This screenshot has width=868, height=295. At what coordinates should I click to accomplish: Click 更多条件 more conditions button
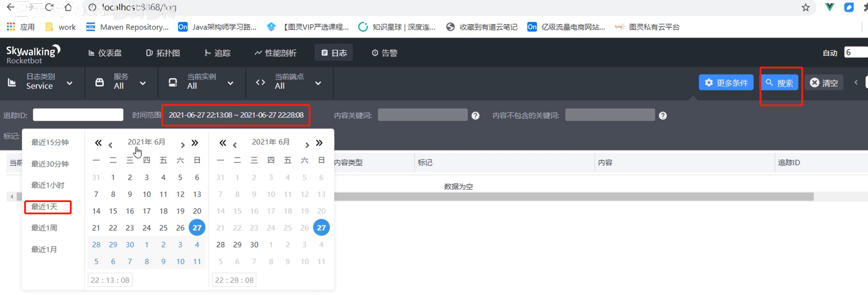tap(726, 83)
